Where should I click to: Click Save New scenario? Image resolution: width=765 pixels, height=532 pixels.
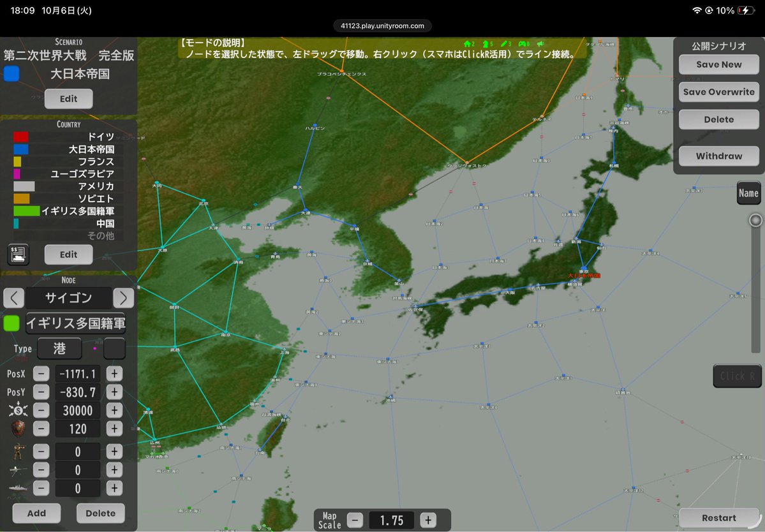point(718,64)
